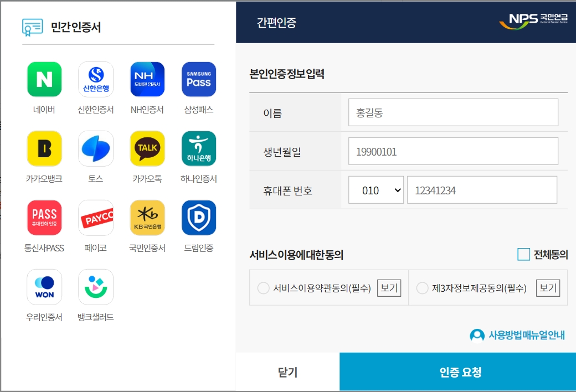Click the person icon beside 사용방법매뉴얼안내
Image resolution: width=576 pixels, height=392 pixels.
click(477, 335)
